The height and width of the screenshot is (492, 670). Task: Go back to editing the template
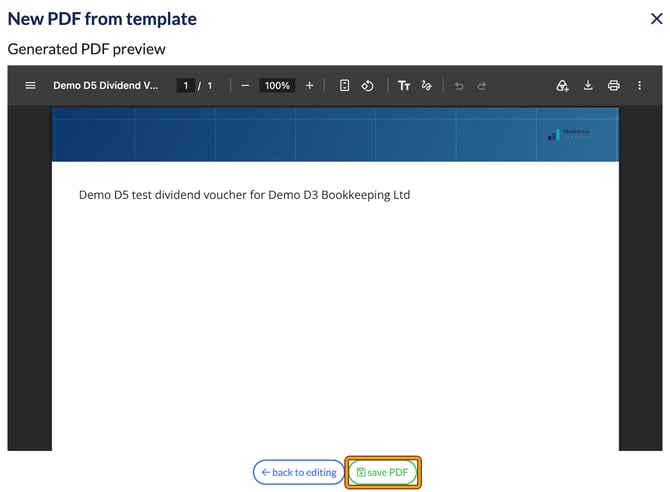click(x=298, y=472)
